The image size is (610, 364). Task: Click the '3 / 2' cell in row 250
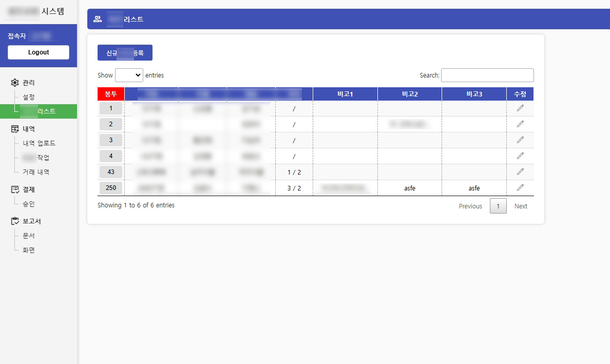[294, 188]
